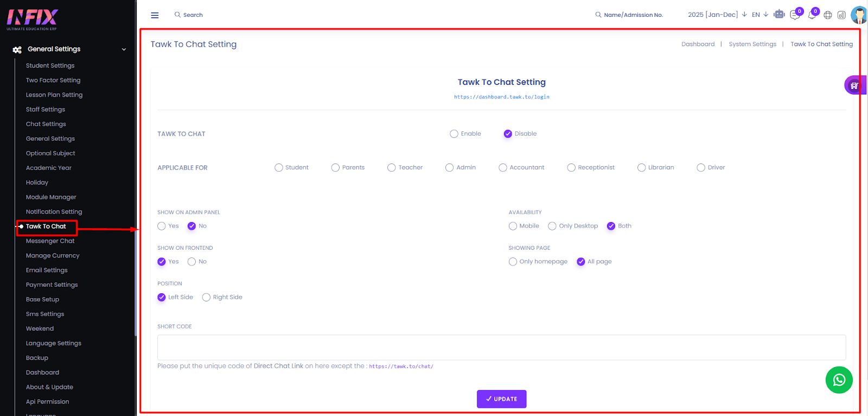The width and height of the screenshot is (868, 416).
Task: Set Position to Left Side
Action: [162, 297]
